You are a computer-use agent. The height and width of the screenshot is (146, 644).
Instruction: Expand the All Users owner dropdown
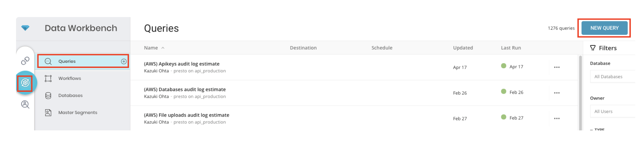612,111
